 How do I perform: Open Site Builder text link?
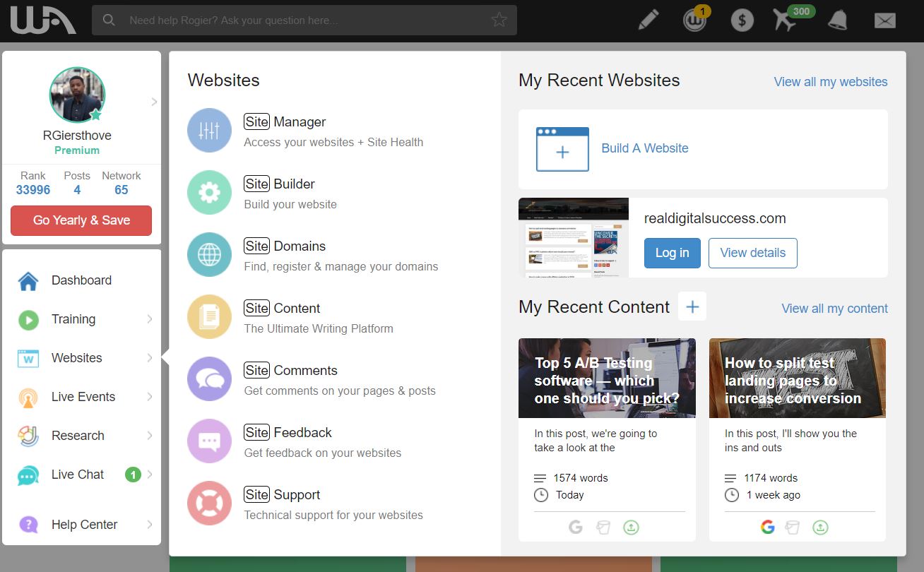click(x=279, y=184)
